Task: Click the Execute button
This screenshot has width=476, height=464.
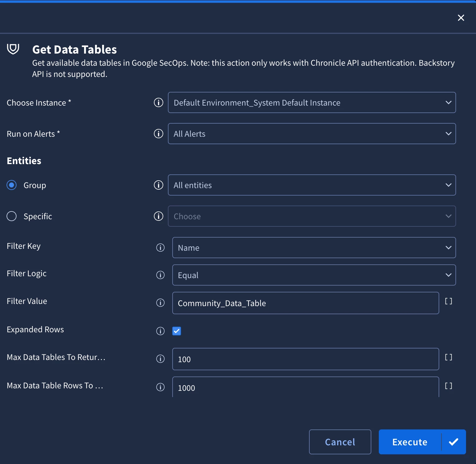Action: 410,442
